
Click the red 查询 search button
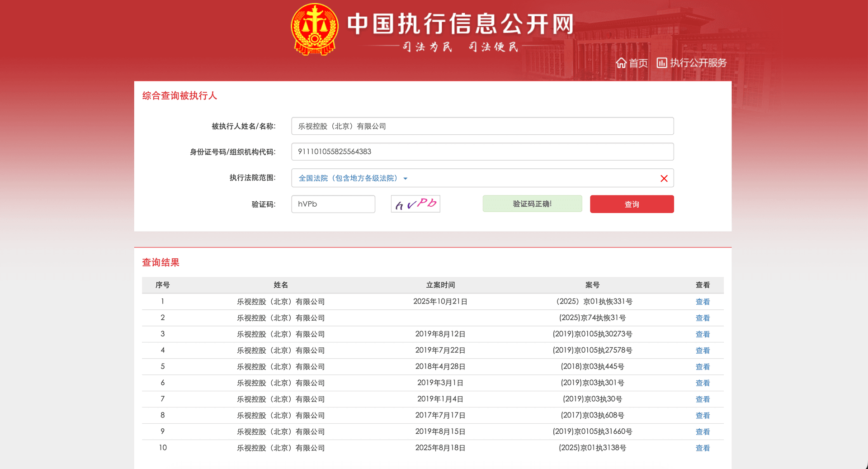(x=632, y=204)
